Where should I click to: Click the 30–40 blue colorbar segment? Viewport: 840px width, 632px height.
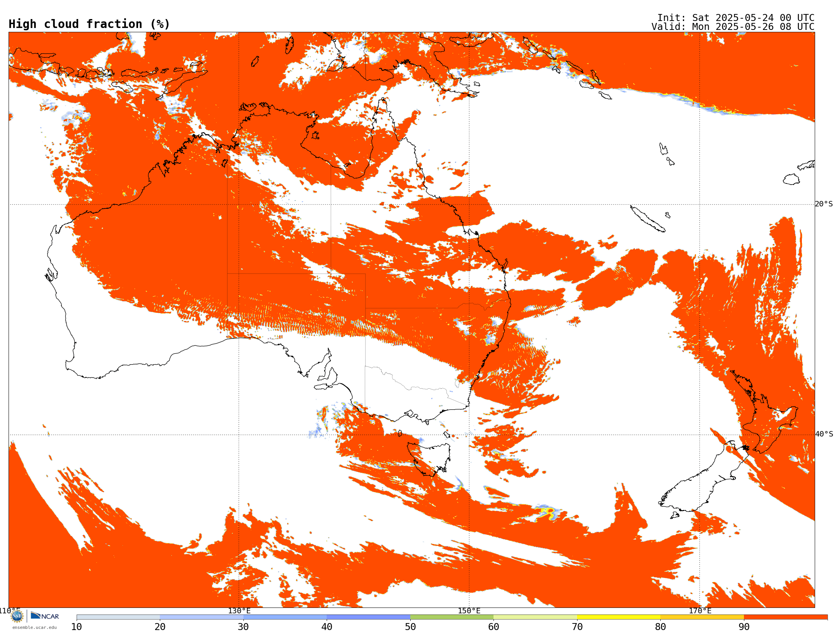[285, 617]
